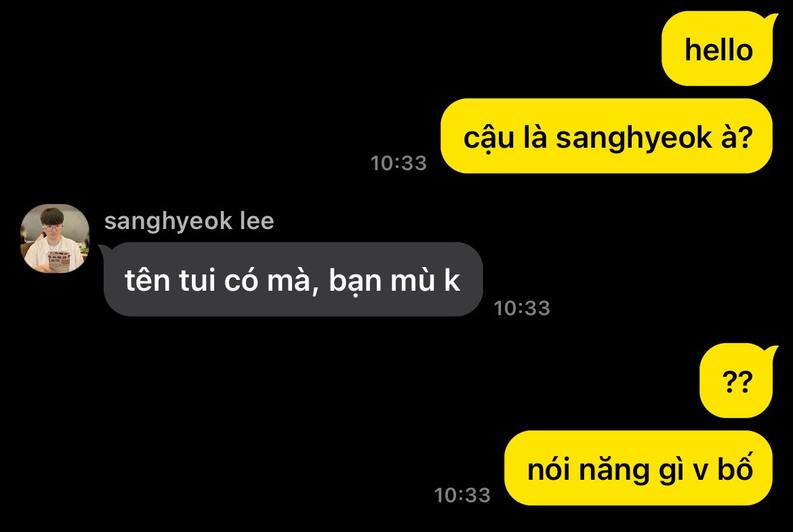Select the gray 'tên tui có mà' bubble
Viewport: 793px width, 532px height.
(293, 279)
